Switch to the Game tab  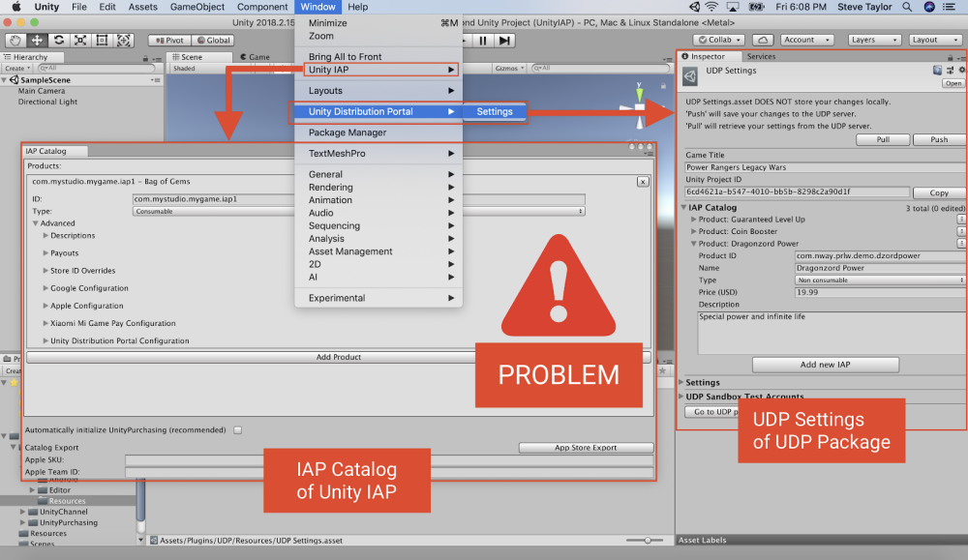255,57
